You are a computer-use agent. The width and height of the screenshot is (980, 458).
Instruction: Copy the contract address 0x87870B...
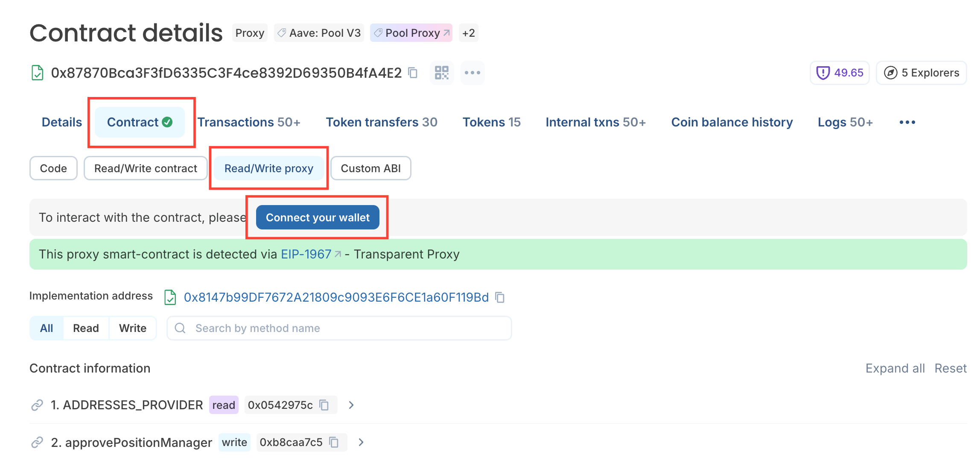413,73
